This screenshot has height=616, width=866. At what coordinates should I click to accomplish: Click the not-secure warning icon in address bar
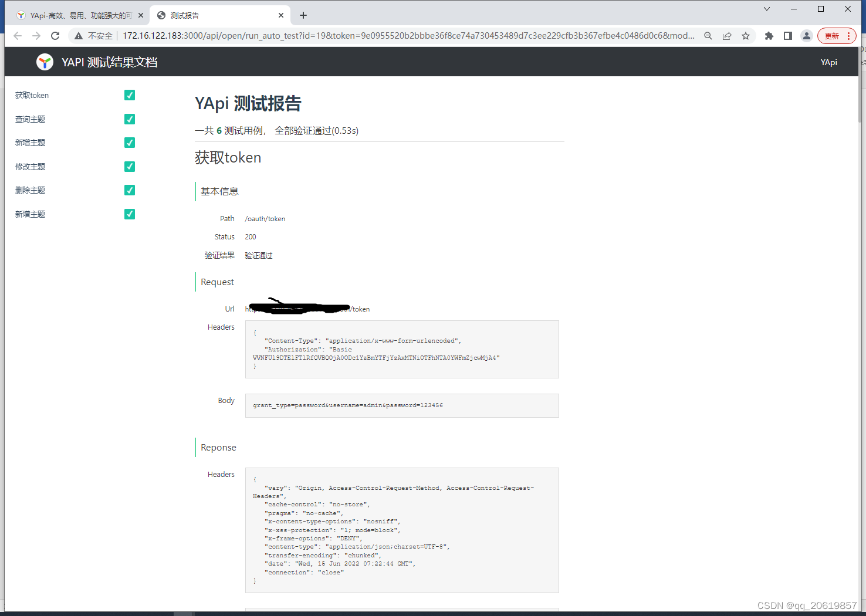79,36
